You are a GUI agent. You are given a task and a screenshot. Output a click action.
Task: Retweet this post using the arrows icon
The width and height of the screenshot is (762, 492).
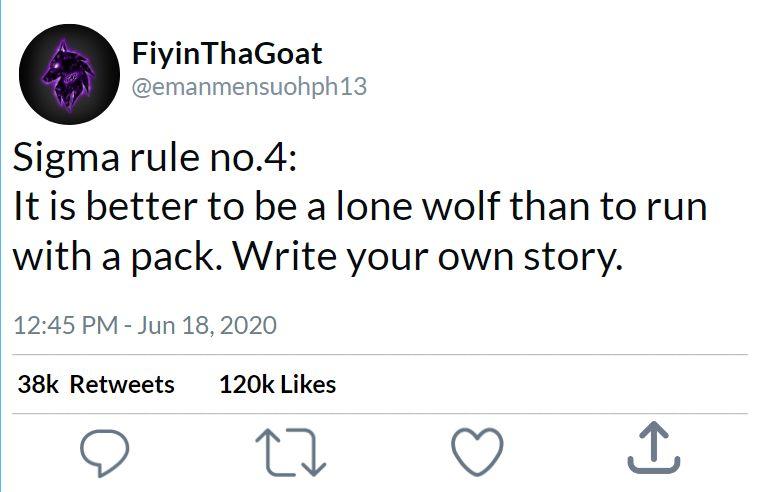coord(291,453)
